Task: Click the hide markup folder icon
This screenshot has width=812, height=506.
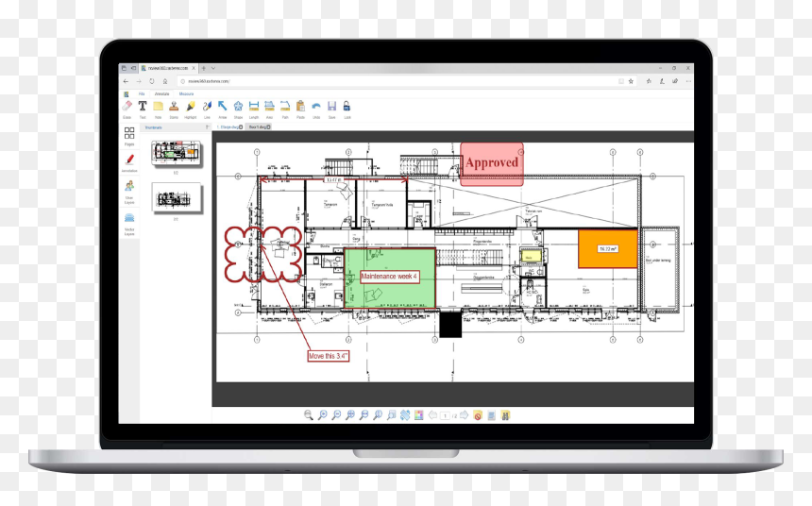Action: click(478, 414)
